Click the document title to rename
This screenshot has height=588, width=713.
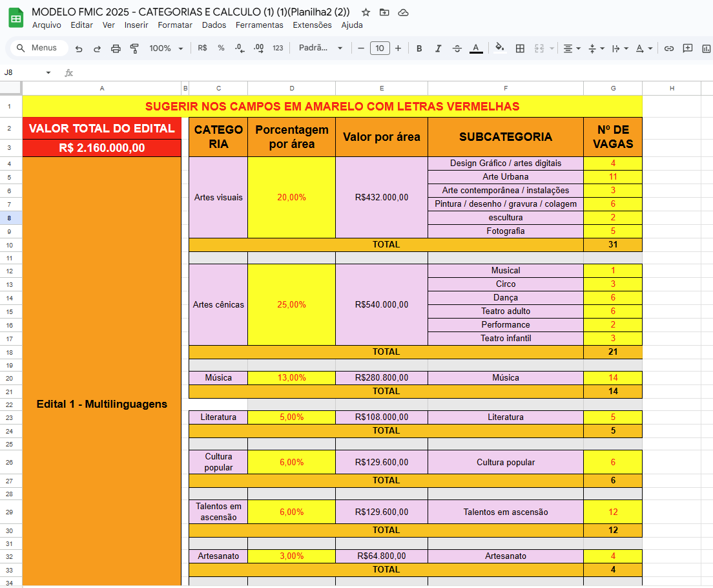(191, 12)
